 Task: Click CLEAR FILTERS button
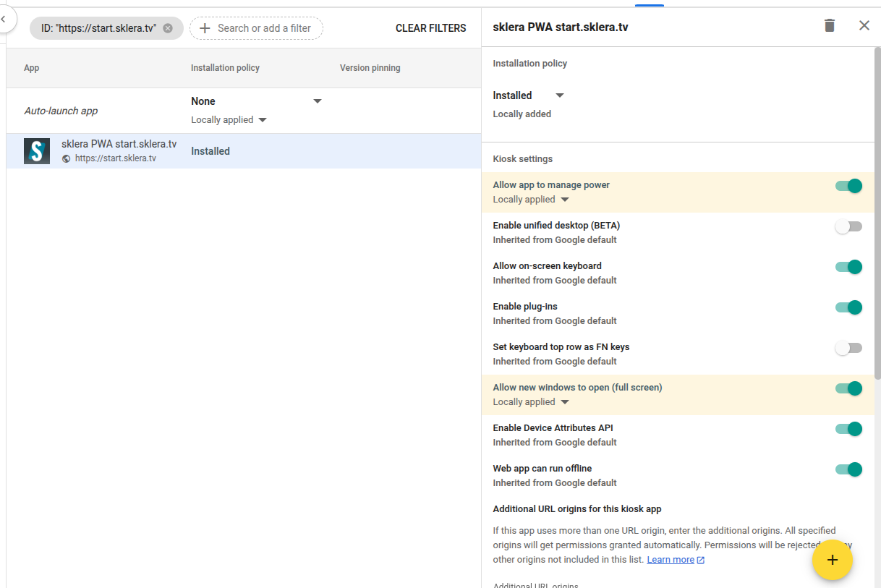[431, 28]
